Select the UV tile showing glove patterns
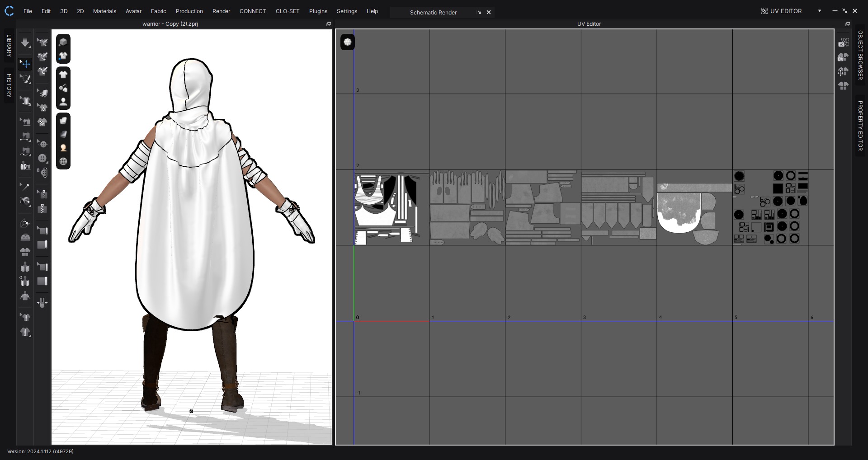Viewport: 868px width, 460px height. coord(467,208)
